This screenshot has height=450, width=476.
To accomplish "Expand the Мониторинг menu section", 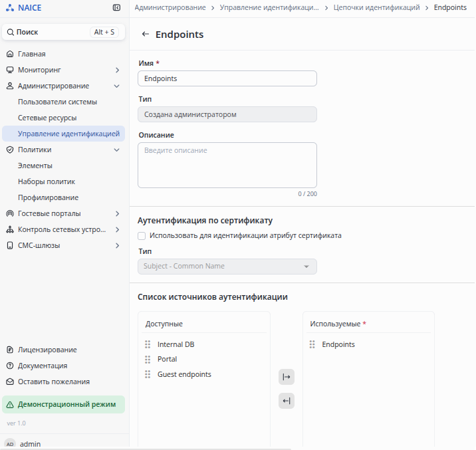I will pos(63,70).
